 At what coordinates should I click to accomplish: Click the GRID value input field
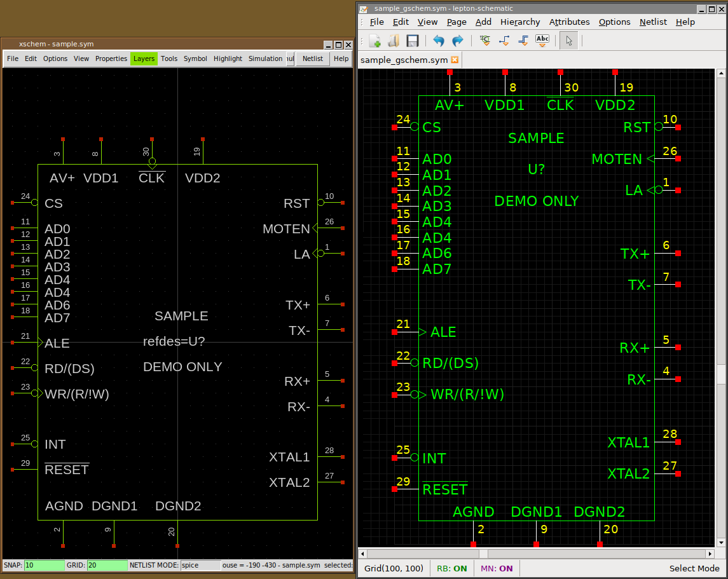pos(107,565)
